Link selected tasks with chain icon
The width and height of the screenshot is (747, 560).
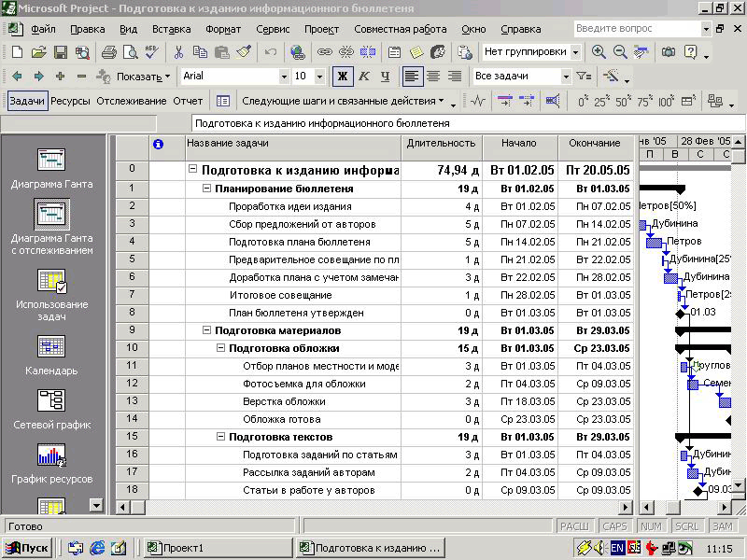[324, 51]
